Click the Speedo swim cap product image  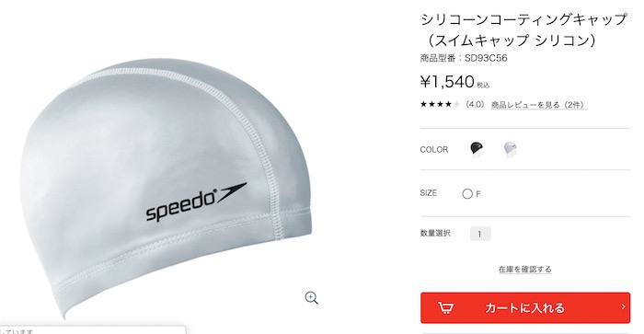coord(165,187)
